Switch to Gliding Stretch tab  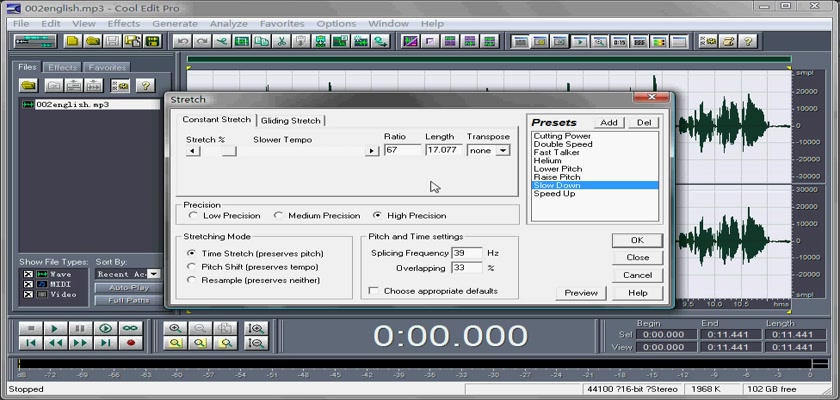290,120
